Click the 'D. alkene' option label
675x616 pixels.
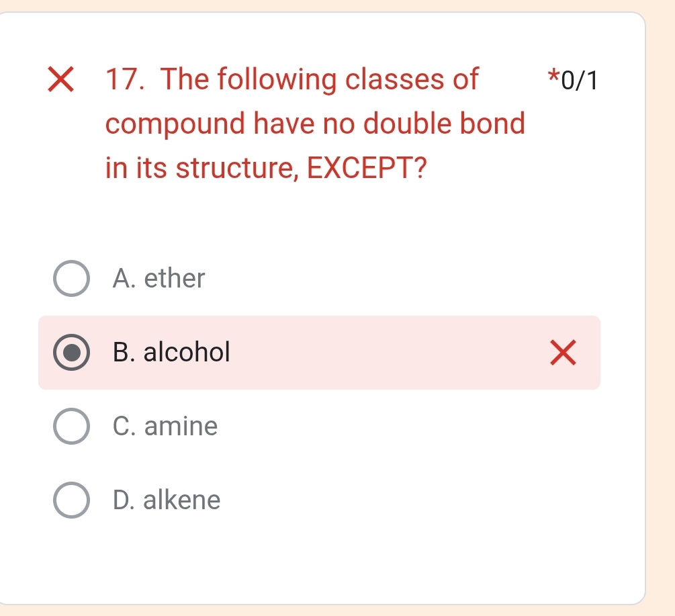click(167, 500)
